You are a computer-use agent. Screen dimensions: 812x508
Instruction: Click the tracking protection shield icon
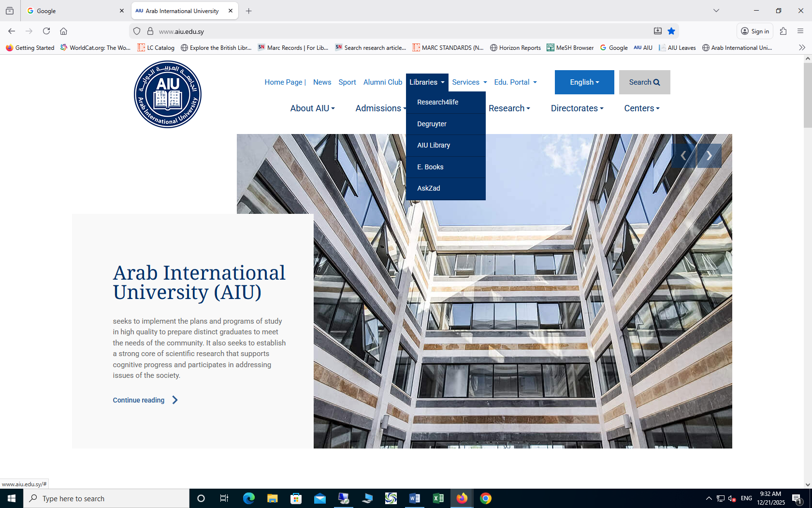[x=137, y=31]
